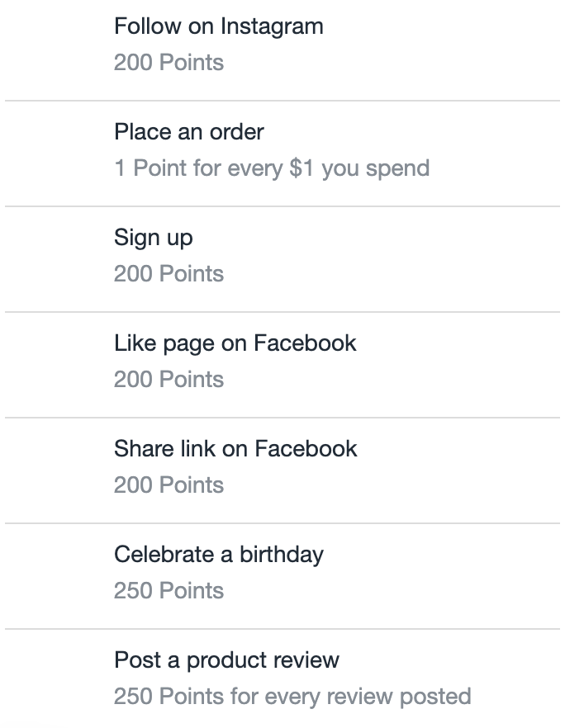Screen dimensions: 565x728
Task: Click 200 Points under Like page on Facebook
Action: (169, 380)
